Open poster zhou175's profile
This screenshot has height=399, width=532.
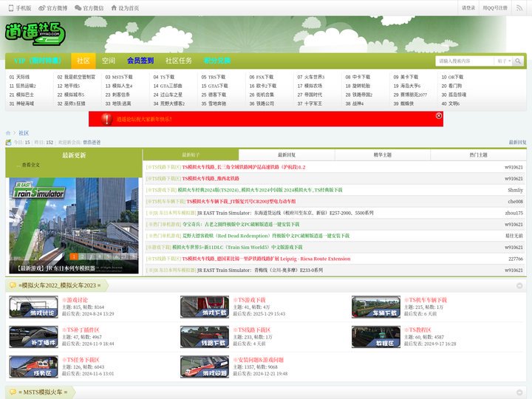pos(514,213)
